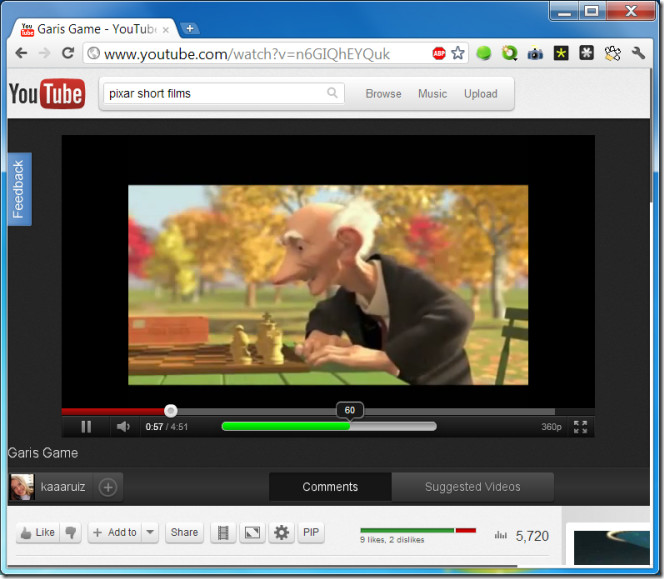Open the yellow asterisk extension icon
The width and height of the screenshot is (664, 579).
click(x=561, y=53)
